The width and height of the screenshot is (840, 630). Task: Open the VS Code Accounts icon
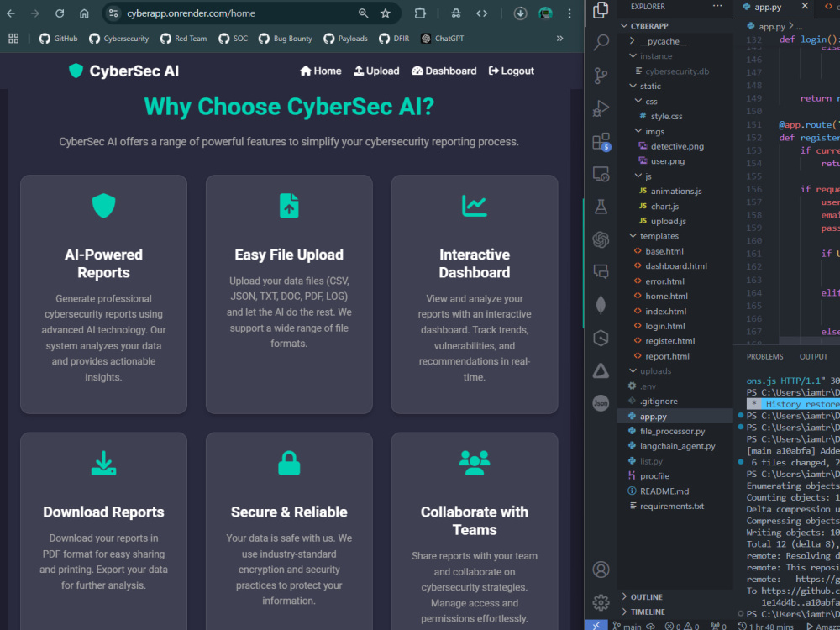tap(601, 570)
